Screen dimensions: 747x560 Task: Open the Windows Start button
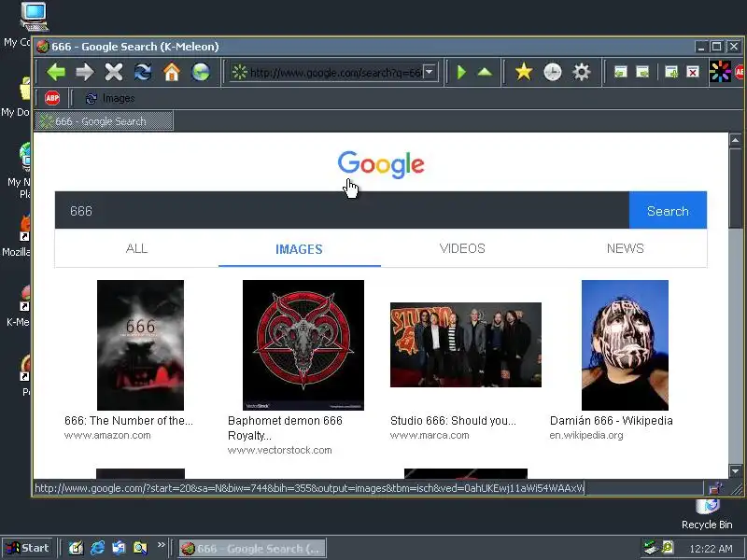[x=28, y=548]
